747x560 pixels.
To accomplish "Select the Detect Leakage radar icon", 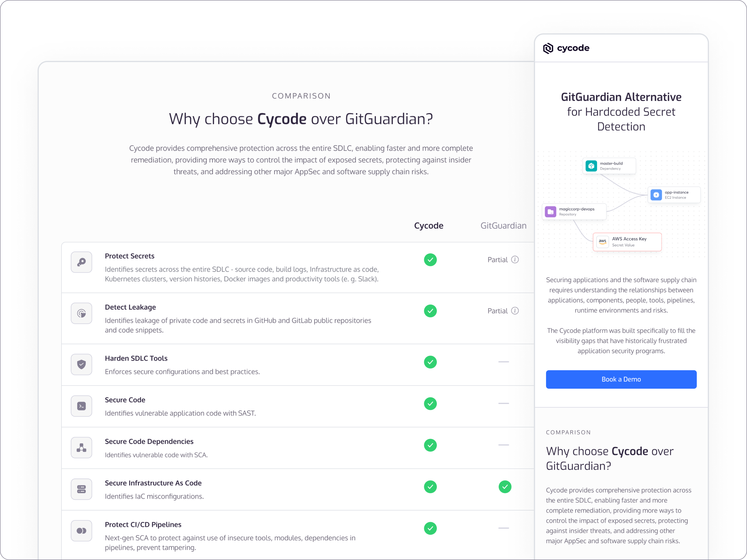I will tap(81, 313).
